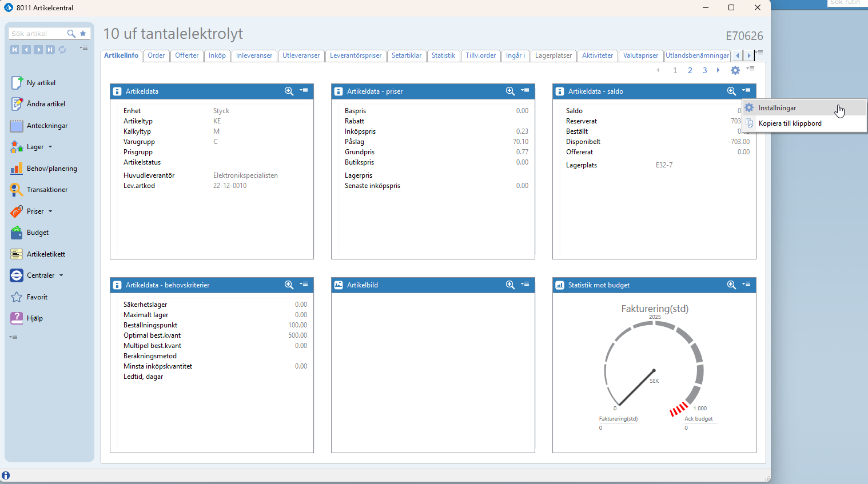The width and height of the screenshot is (868, 484).
Task: Expand the Priser dropdown menu
Action: (x=50, y=211)
